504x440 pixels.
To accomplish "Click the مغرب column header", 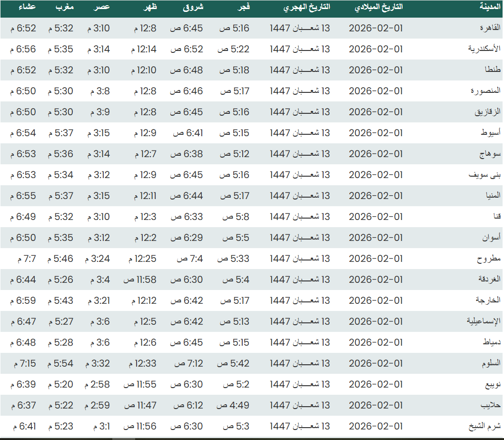I will click(x=64, y=7).
